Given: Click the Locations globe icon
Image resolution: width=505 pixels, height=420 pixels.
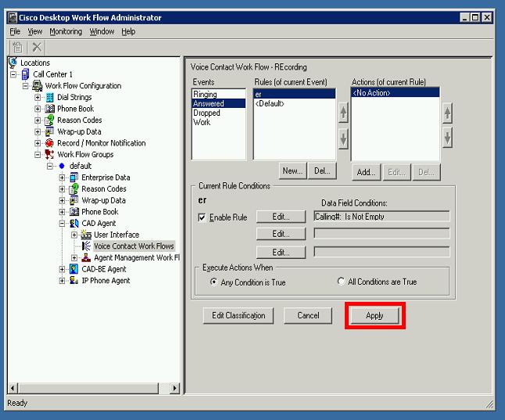Looking at the screenshot, I should [13, 63].
